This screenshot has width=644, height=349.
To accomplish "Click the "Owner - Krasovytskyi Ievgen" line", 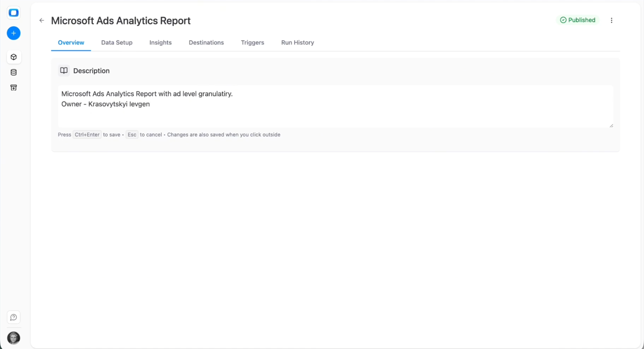I will click(x=105, y=104).
